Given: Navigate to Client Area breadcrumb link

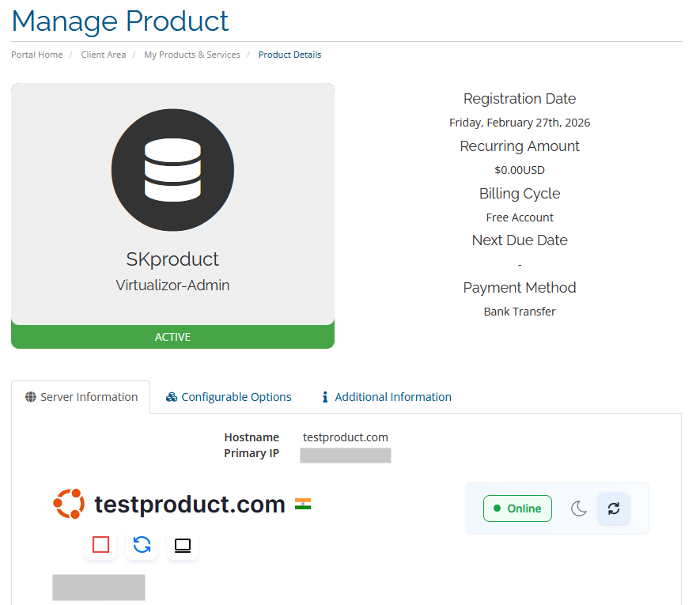Looking at the screenshot, I should pos(103,55).
